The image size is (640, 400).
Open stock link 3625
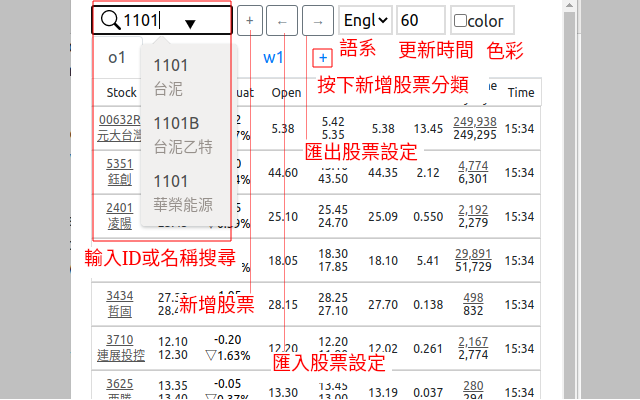120,384
